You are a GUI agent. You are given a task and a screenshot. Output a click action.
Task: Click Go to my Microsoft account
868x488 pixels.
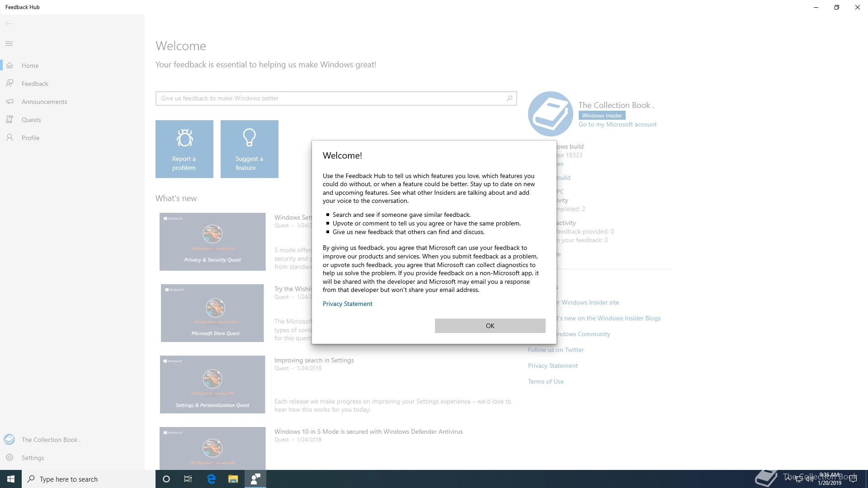click(x=618, y=124)
